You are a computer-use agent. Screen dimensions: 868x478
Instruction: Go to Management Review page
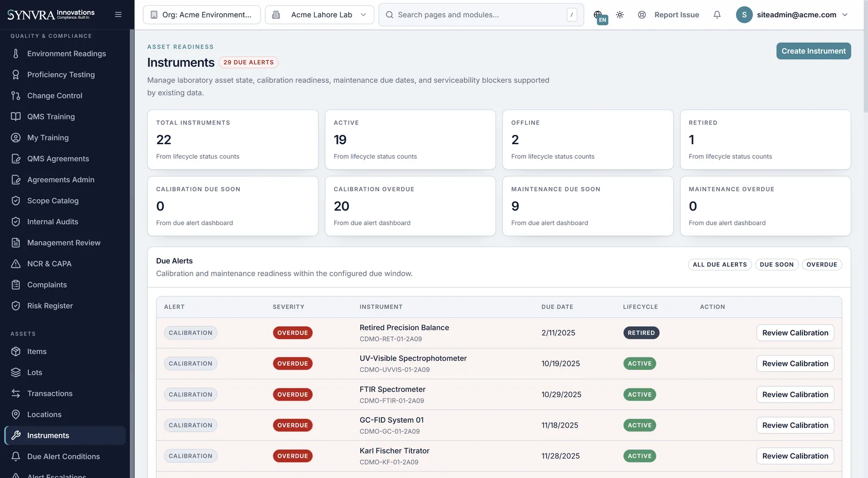[65, 243]
